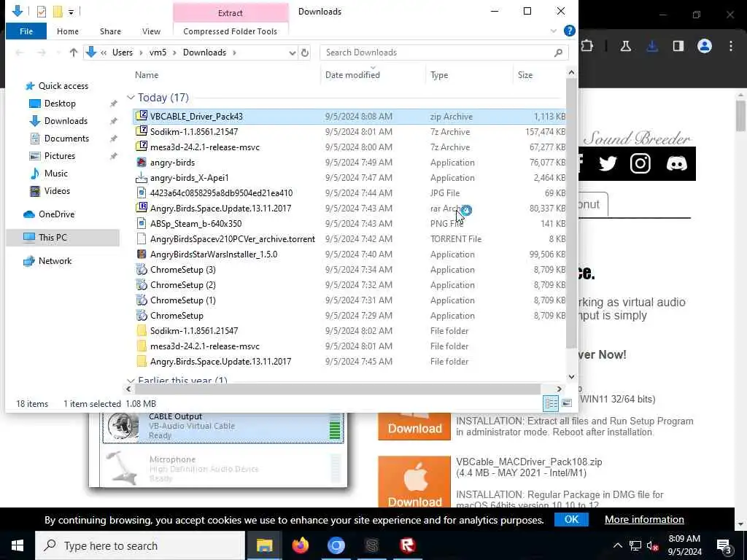
Task: Select Desktop in Quick access
Action: pos(60,104)
